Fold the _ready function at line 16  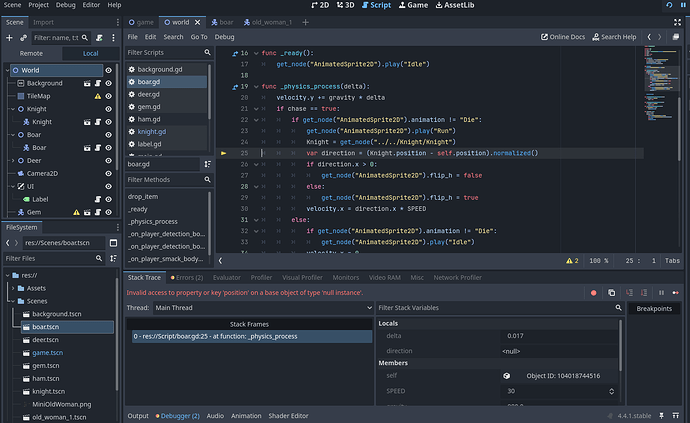pos(256,53)
